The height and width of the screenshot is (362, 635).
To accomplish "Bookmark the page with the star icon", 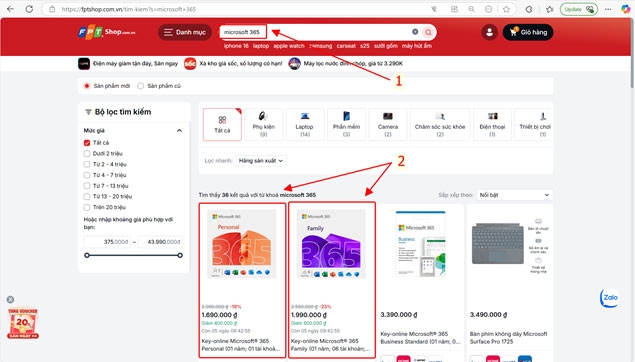I will click(506, 9).
